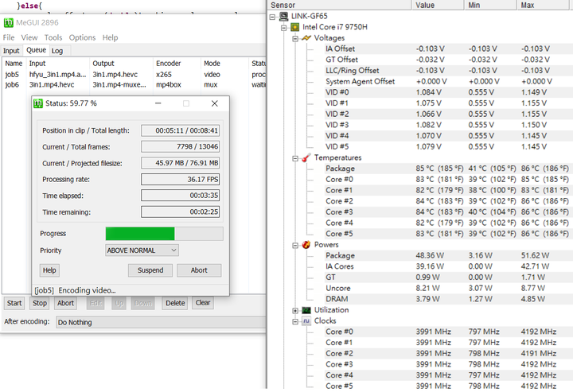Minimize the Status window
Viewport: 573px width, 392px height.
pos(158,103)
